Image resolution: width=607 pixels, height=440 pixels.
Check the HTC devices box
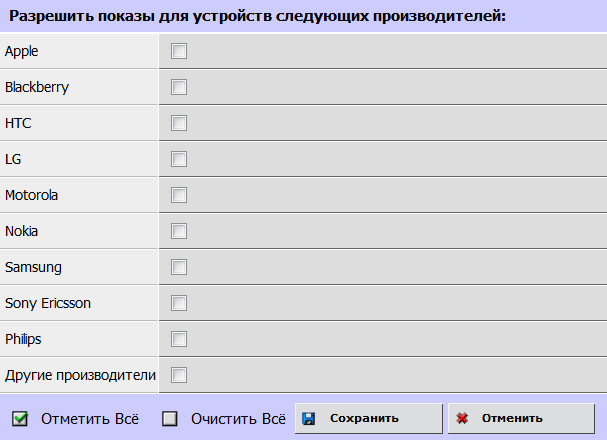(179, 123)
